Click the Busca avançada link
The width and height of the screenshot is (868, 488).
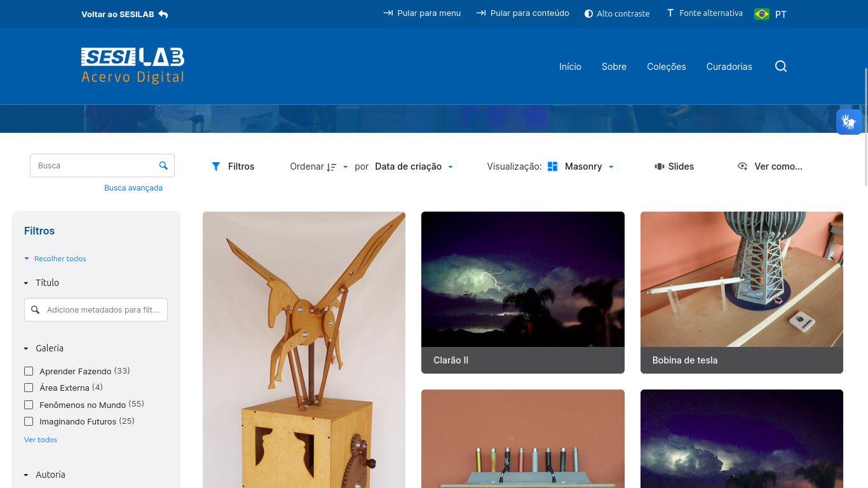(133, 188)
